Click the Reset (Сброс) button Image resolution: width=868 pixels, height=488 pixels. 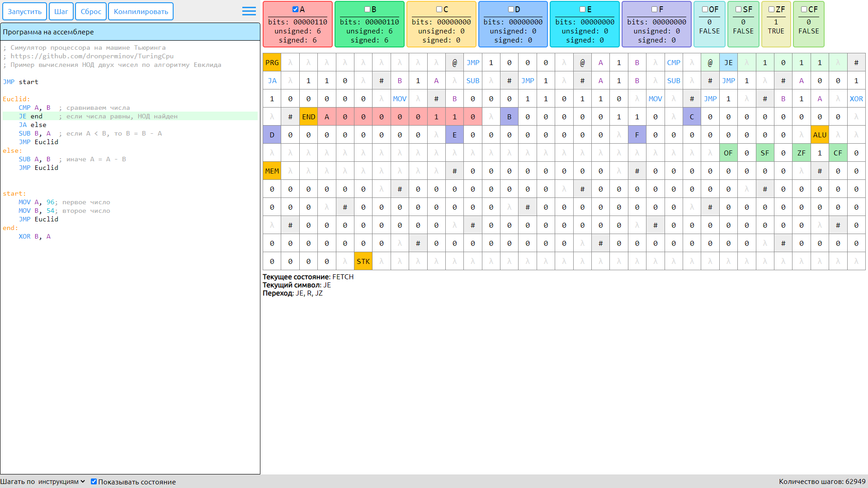click(x=91, y=12)
